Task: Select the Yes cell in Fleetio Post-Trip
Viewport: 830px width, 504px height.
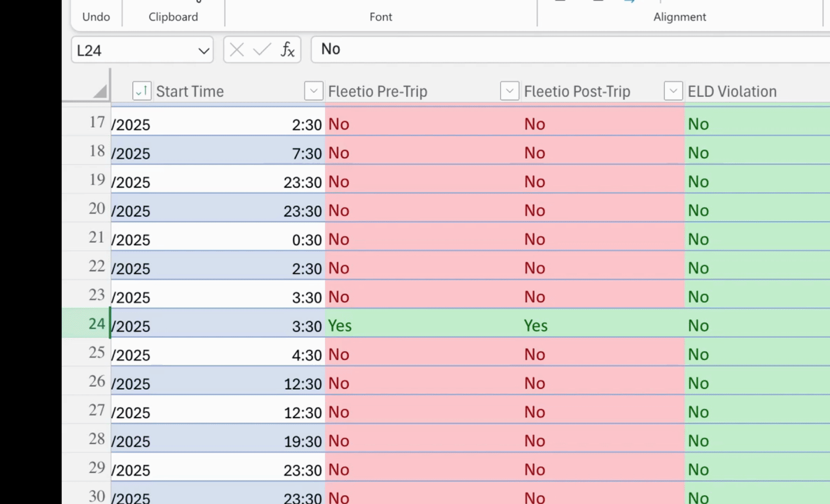Action: click(602, 325)
